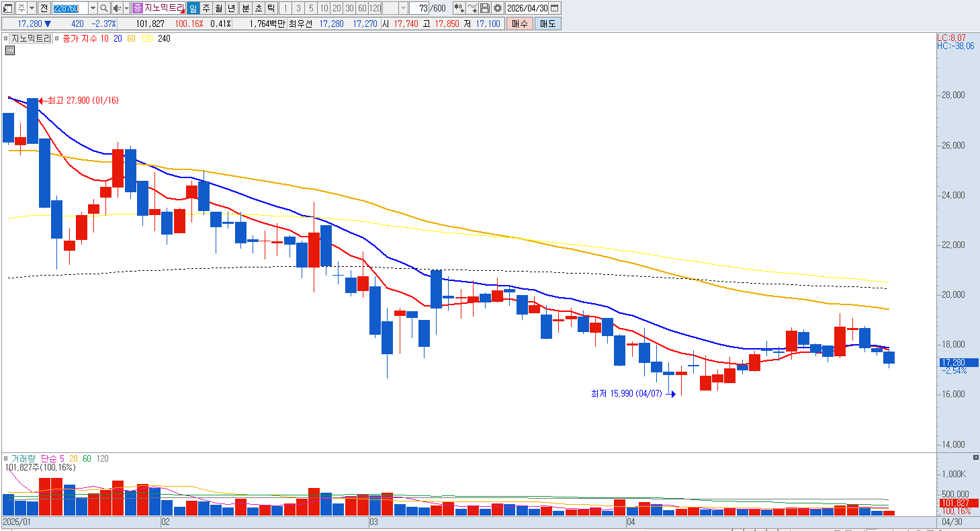Switch to 분 minute chart period

245,8
